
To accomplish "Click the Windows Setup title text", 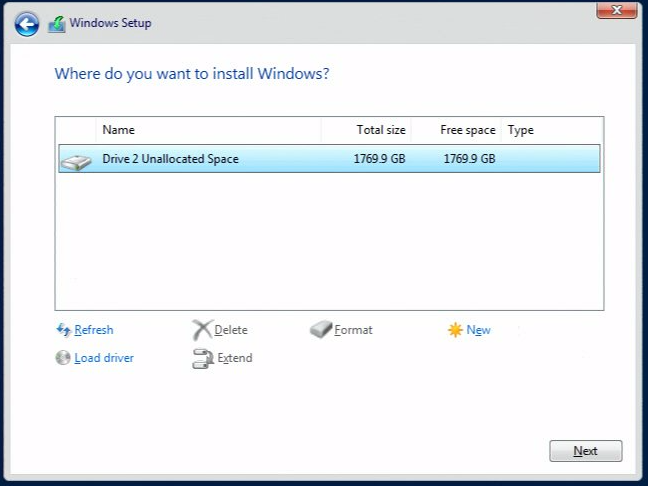I will coord(110,23).
